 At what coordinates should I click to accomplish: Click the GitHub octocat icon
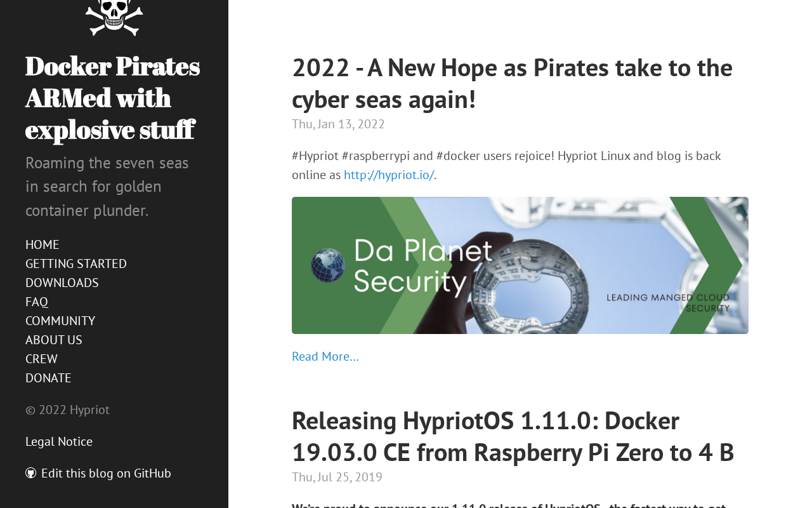pyautogui.click(x=31, y=473)
